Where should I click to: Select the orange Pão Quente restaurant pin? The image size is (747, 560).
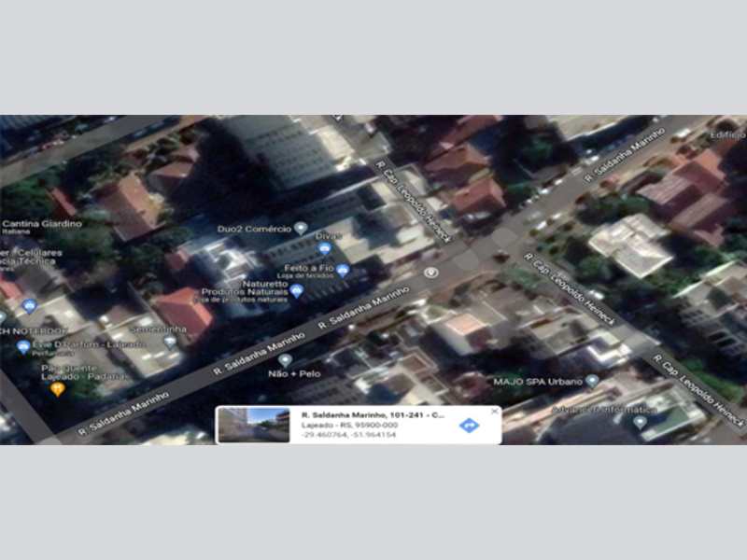click(x=58, y=389)
